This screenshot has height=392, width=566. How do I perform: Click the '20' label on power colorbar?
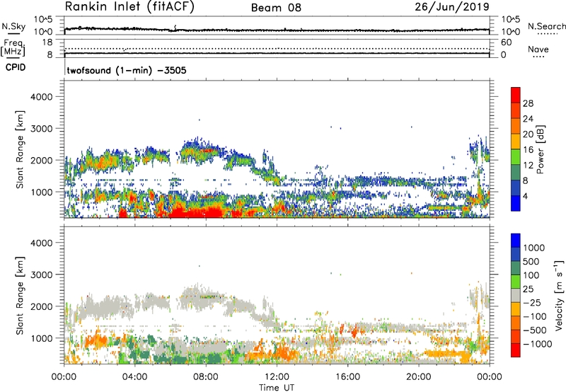point(528,134)
